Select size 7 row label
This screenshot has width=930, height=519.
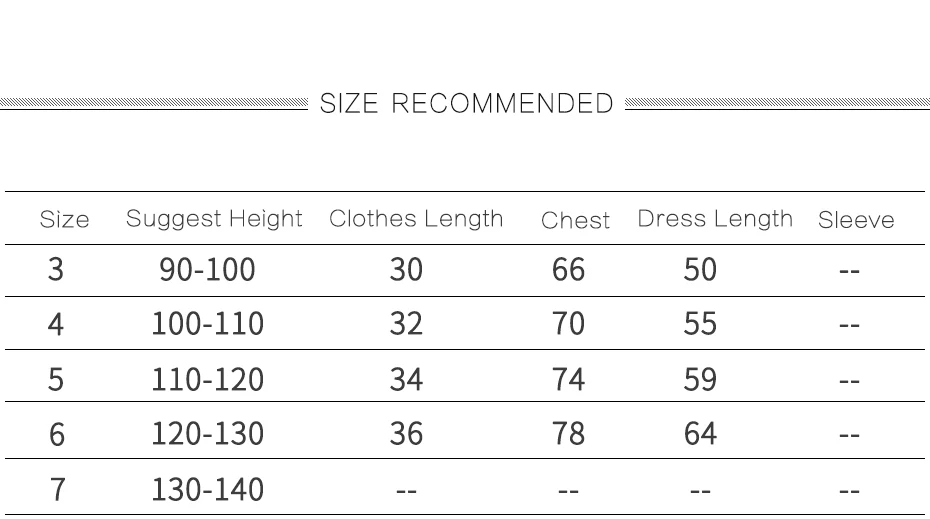57,490
